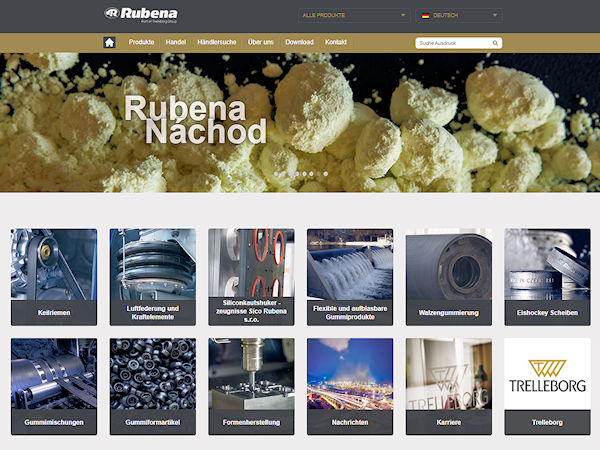Click the Nachrichten label
This screenshot has width=600, height=450.
[x=350, y=422]
